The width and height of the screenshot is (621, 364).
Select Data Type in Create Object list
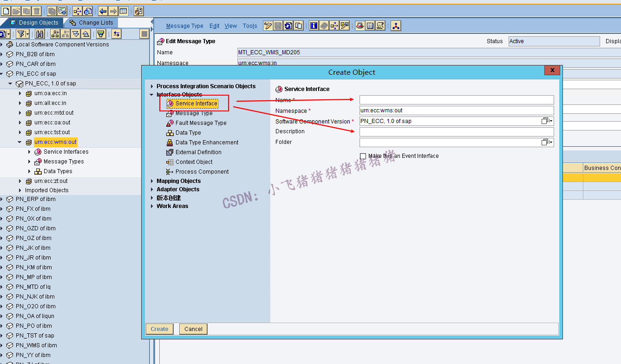pos(188,133)
